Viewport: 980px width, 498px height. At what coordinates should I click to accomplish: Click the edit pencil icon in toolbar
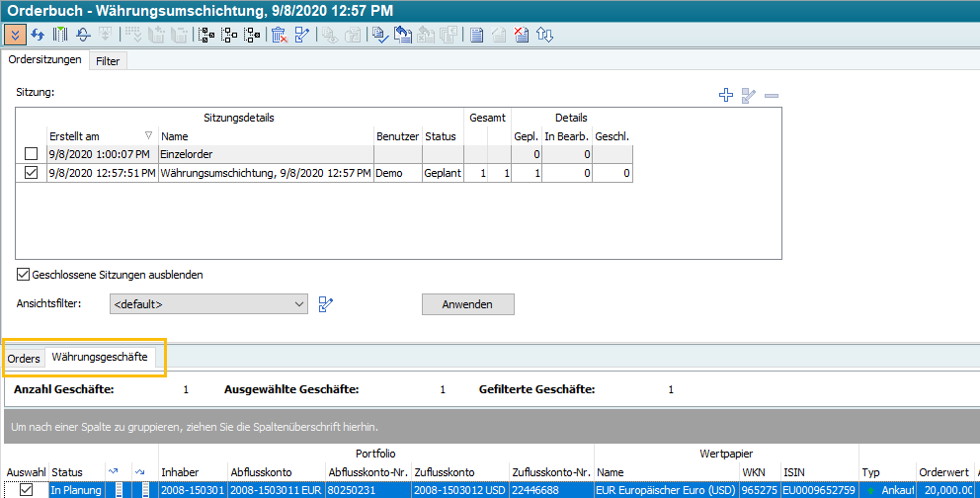302,35
